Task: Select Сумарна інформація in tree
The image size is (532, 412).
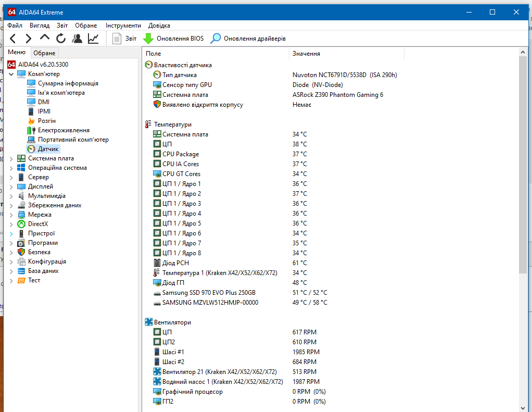Action: click(x=68, y=83)
